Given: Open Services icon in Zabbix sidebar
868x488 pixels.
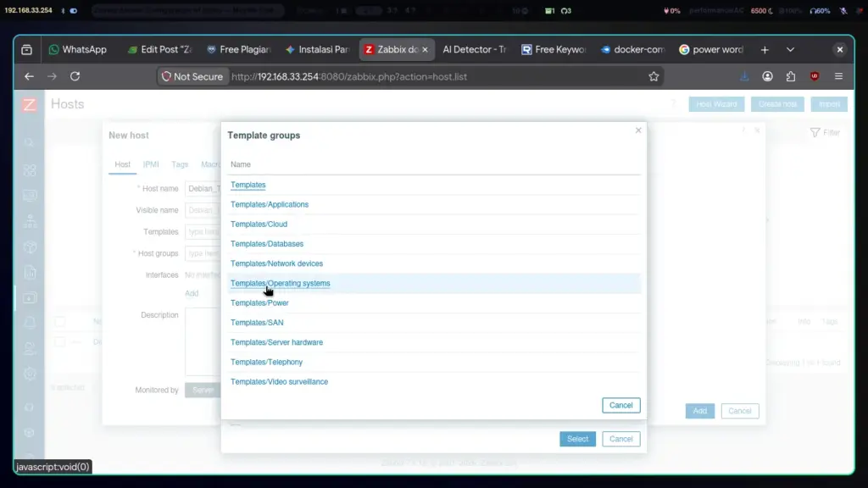Looking at the screenshot, I should coord(30,221).
